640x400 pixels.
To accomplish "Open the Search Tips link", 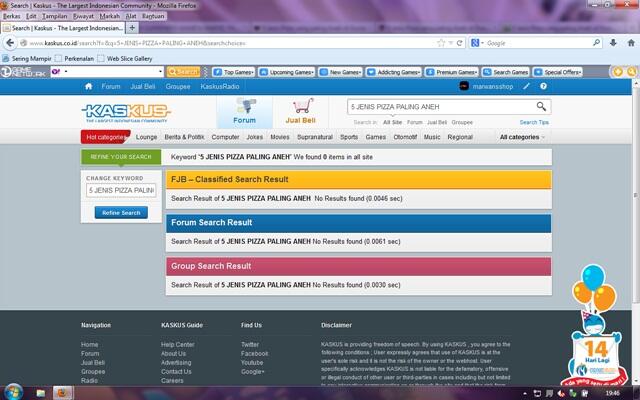I will point(534,121).
